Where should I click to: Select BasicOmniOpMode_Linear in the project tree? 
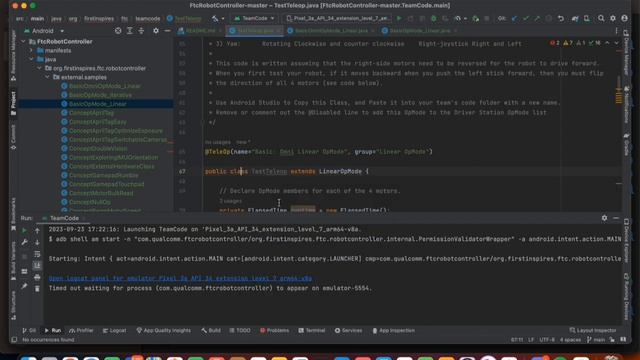pos(104,86)
